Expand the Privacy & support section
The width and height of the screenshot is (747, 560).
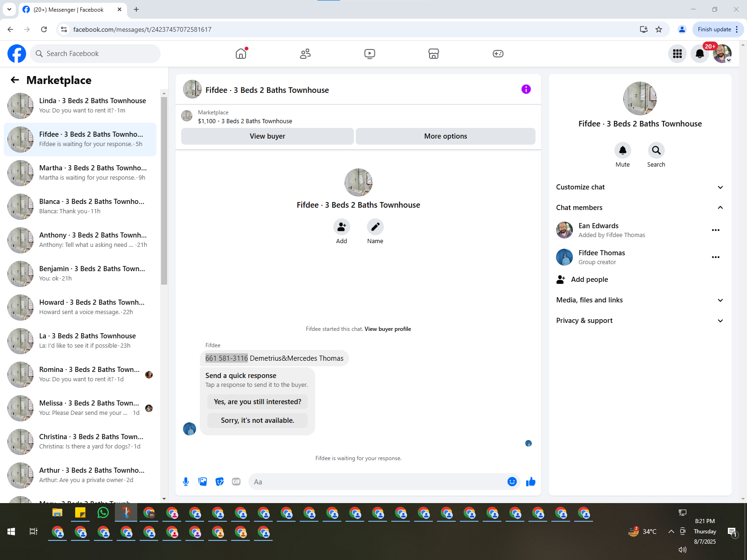click(640, 321)
